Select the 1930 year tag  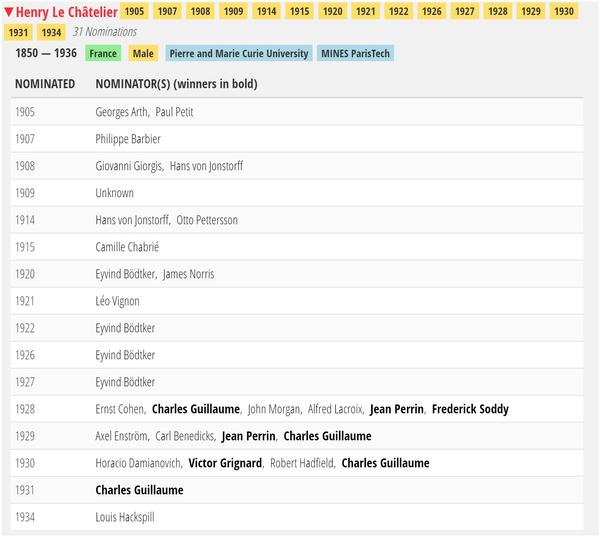[564, 11]
